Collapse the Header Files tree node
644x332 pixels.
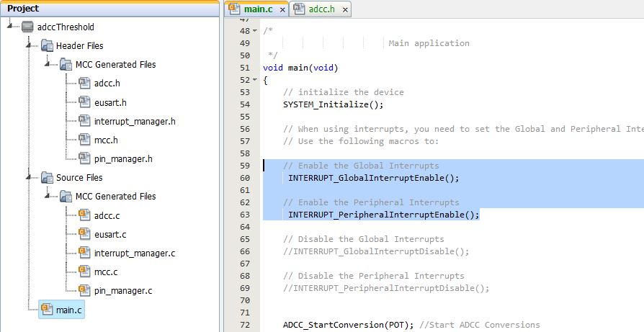pos(29,46)
